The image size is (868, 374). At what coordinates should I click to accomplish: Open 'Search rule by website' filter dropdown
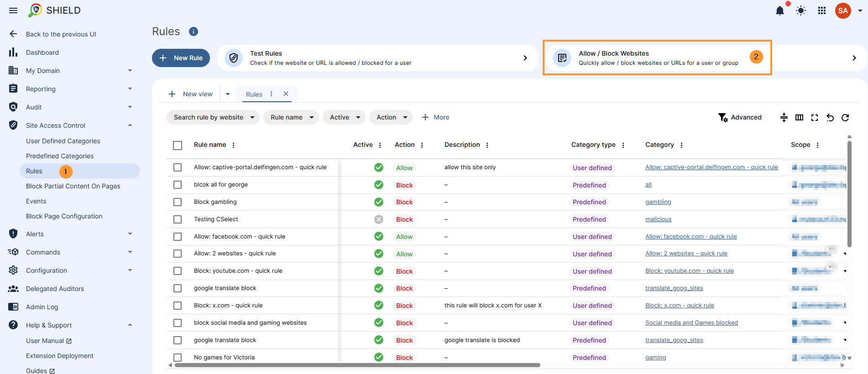pyautogui.click(x=213, y=117)
